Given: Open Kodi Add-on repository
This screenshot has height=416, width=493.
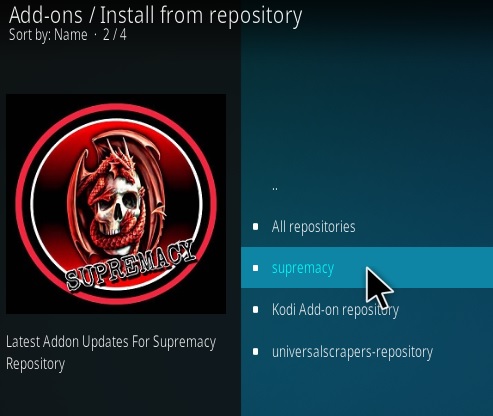Looking at the screenshot, I should [x=335, y=310].
